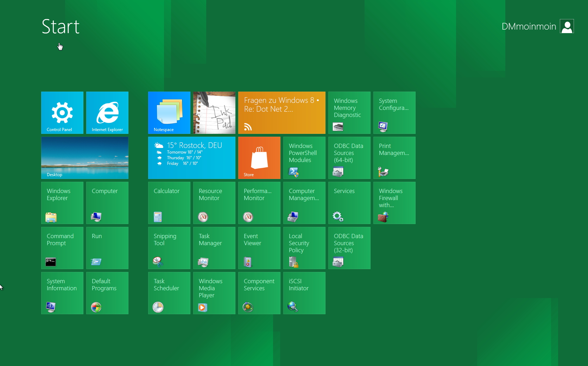Image resolution: width=588 pixels, height=366 pixels.
Task: Open the Ink Pad tile
Action: pos(214,113)
